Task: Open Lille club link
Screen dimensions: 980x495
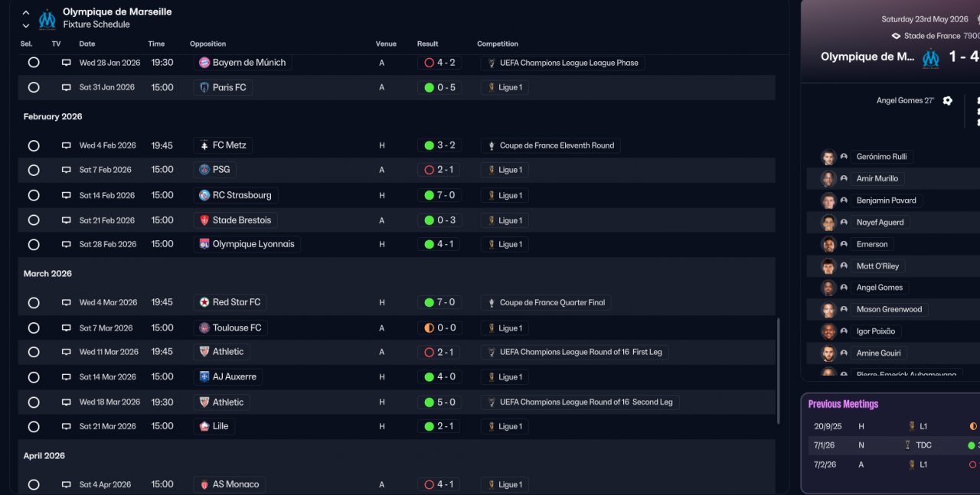Action: point(214,426)
